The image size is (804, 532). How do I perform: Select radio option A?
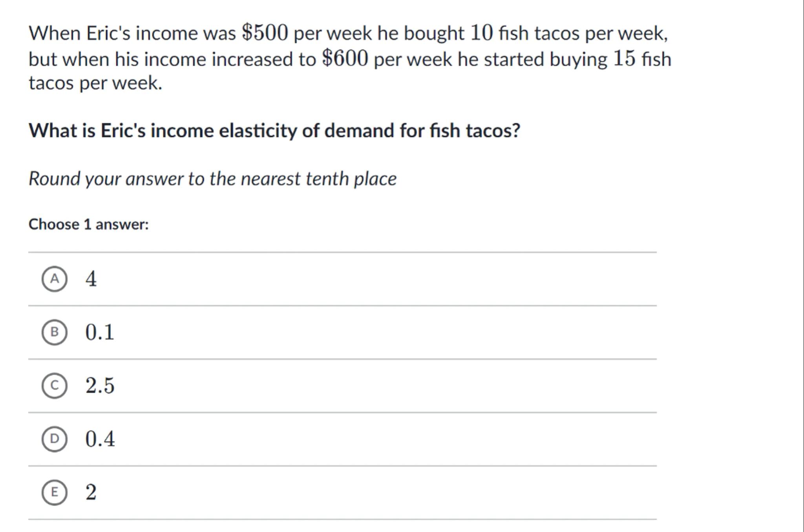coord(55,279)
